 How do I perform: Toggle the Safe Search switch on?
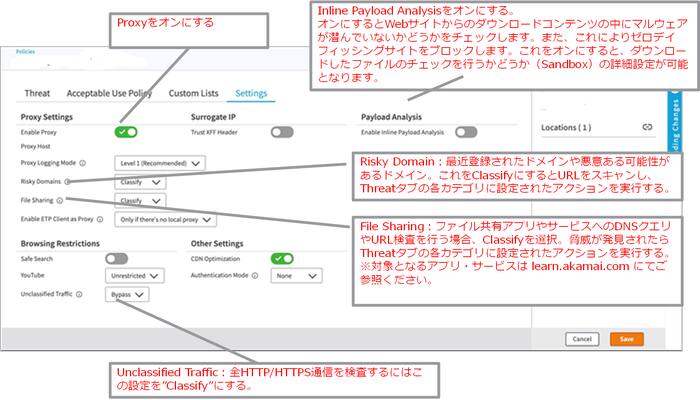coord(116,257)
